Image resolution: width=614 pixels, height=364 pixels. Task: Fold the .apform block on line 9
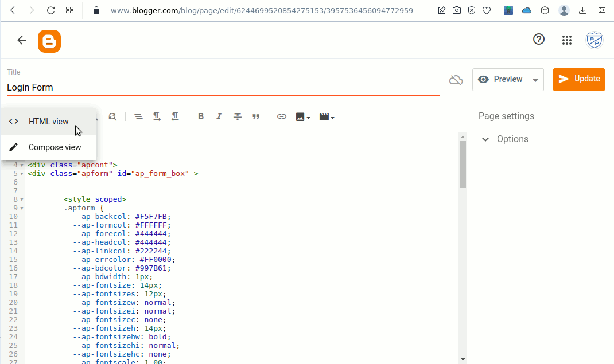pos(22,208)
